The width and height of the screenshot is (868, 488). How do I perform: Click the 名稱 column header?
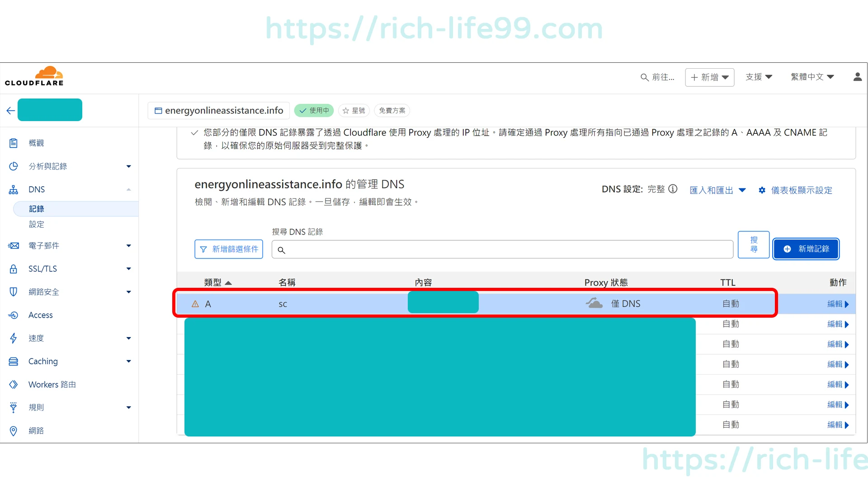(x=287, y=282)
